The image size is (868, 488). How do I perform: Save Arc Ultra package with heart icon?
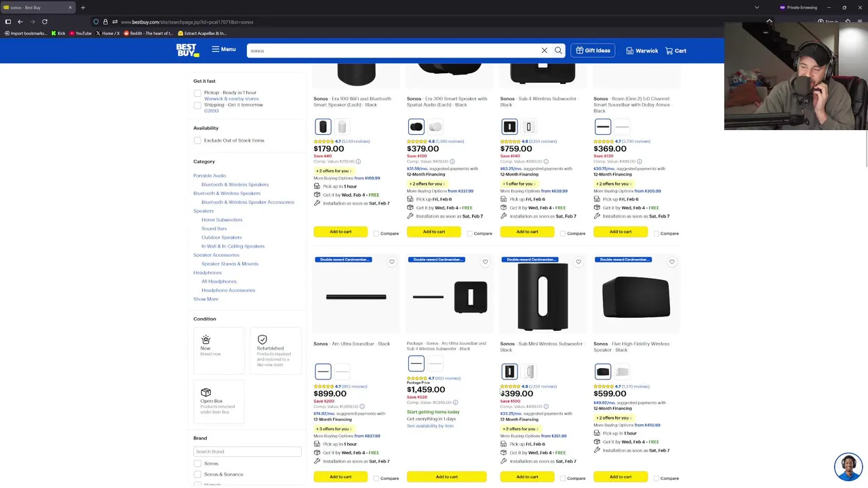[x=485, y=262]
